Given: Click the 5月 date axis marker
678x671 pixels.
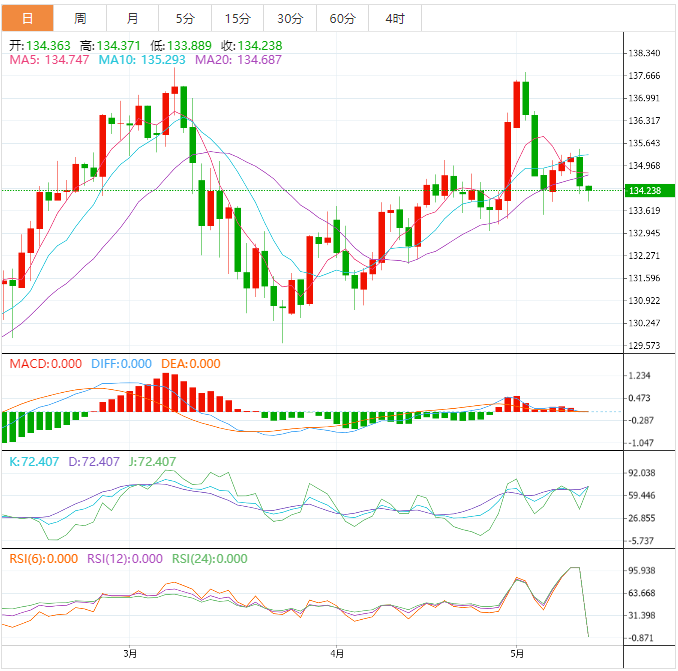Looking at the screenshot, I should 516,655.
